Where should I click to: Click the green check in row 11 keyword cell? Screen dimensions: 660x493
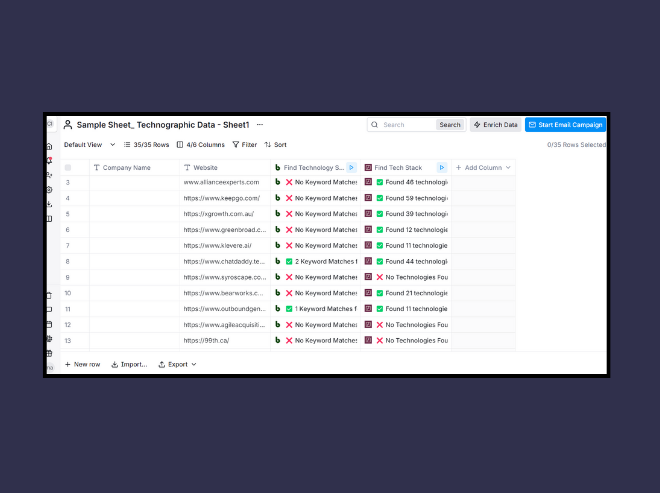pyautogui.click(x=289, y=309)
